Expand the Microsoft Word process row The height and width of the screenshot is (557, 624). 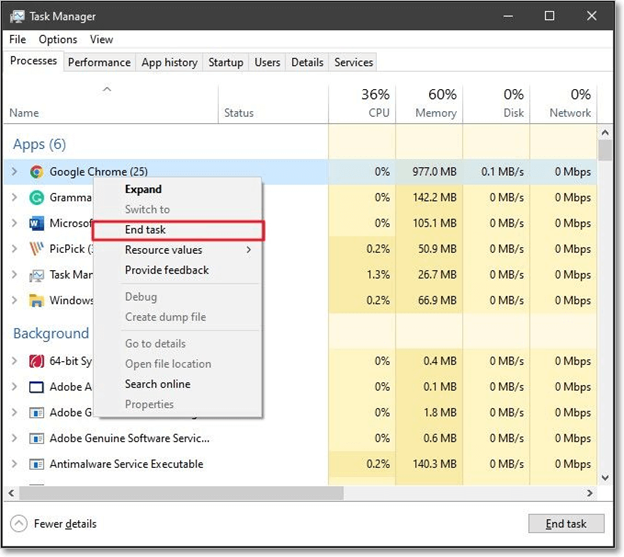(x=14, y=223)
